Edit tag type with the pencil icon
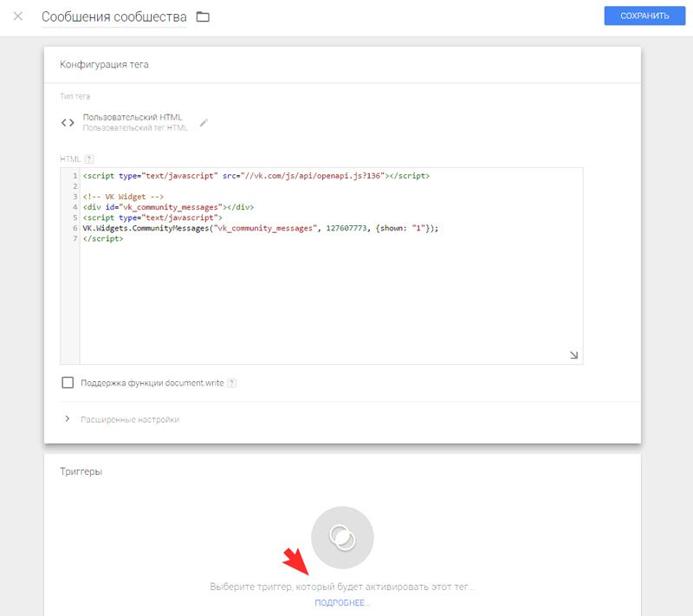Screen dimensions: 693x616 tap(204, 123)
